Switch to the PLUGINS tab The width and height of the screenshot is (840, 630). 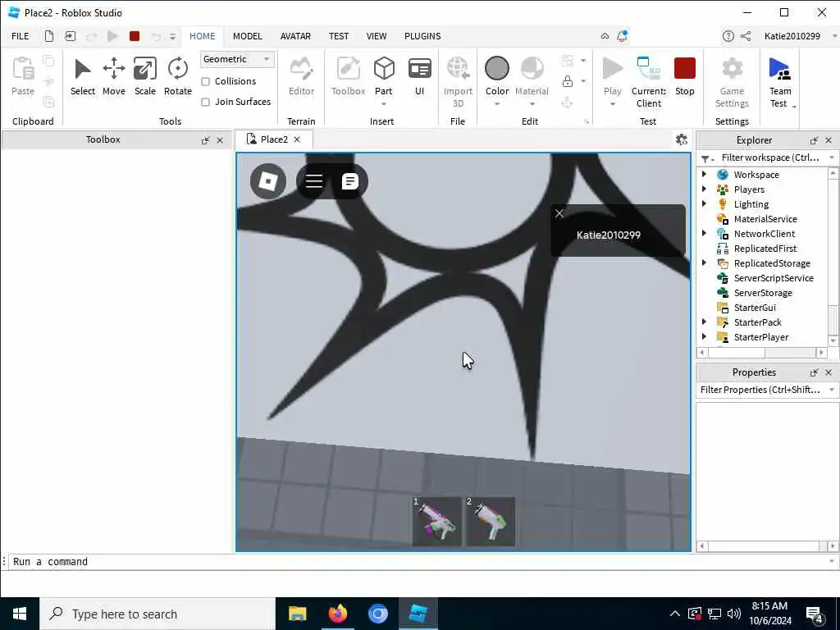pos(422,36)
